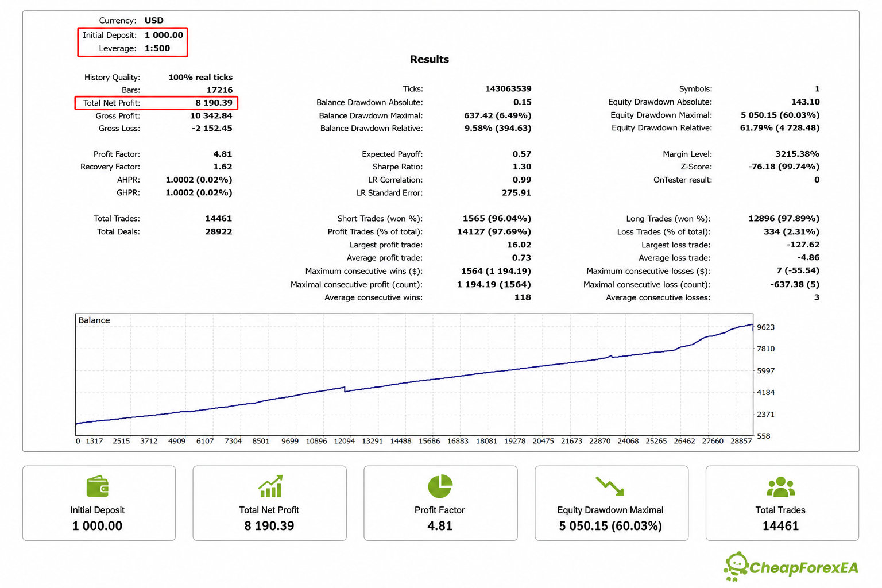Image resolution: width=882 pixels, height=588 pixels.
Task: Select the Total Deals value 28922
Action: pyautogui.click(x=219, y=232)
